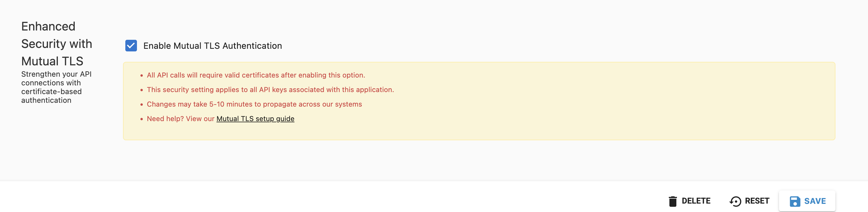Screen dimensions: 868x212
Task: Open the Mutual TLS setup guide link
Action: pyautogui.click(x=255, y=119)
